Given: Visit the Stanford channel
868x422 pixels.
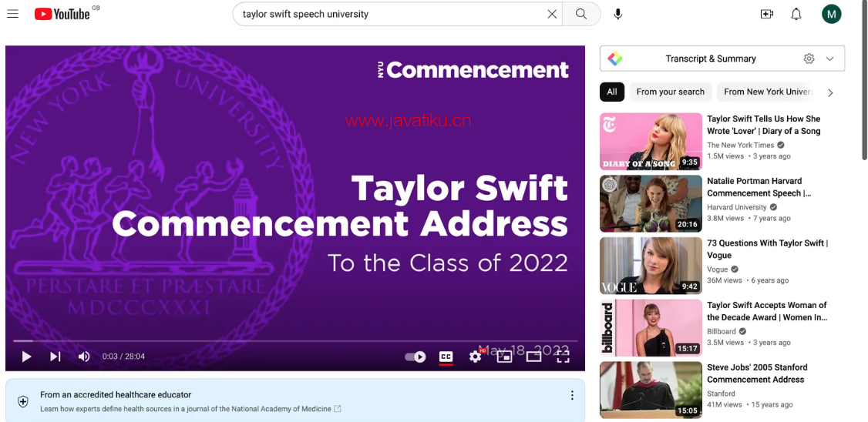Looking at the screenshot, I should (721, 394).
